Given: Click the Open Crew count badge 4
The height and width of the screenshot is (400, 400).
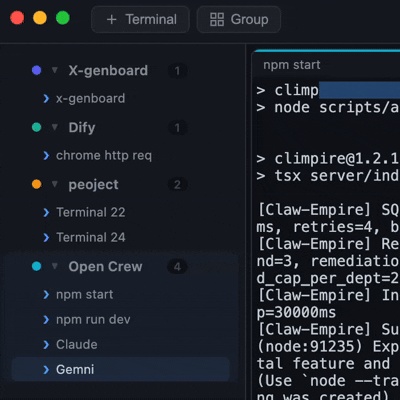Looking at the screenshot, I should click(x=177, y=267).
